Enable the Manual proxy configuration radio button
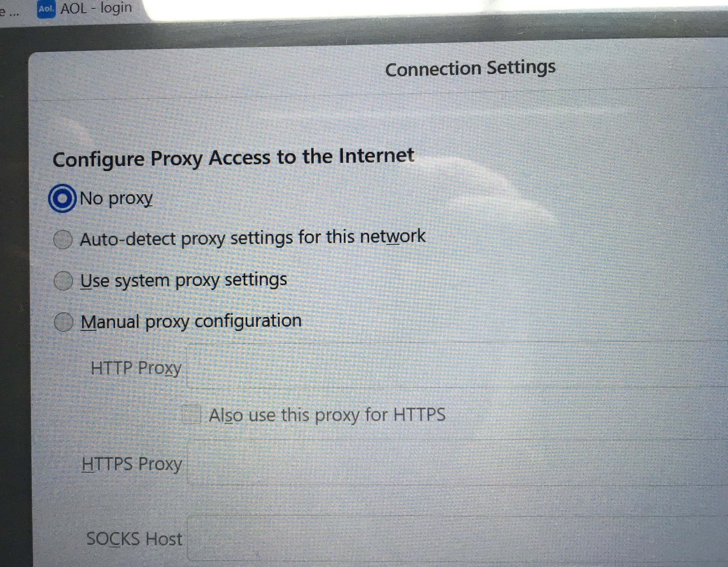This screenshot has height=567, width=728. coord(63,322)
